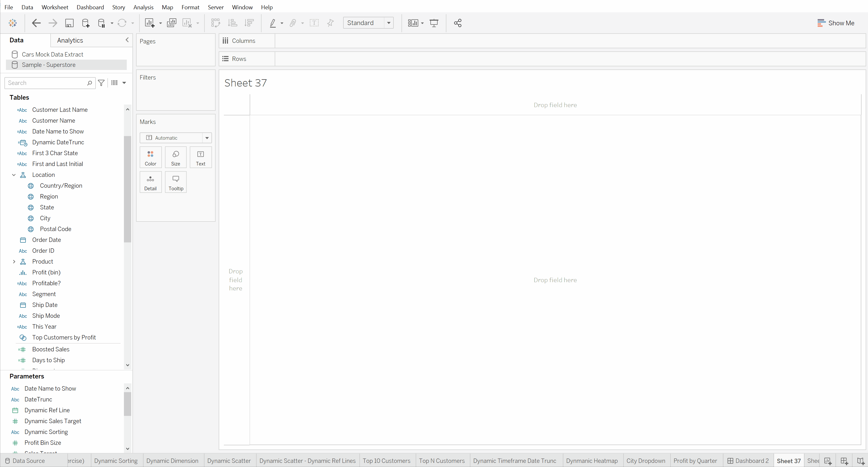
Task: Expand the Product hierarchy
Action: pyautogui.click(x=14, y=262)
